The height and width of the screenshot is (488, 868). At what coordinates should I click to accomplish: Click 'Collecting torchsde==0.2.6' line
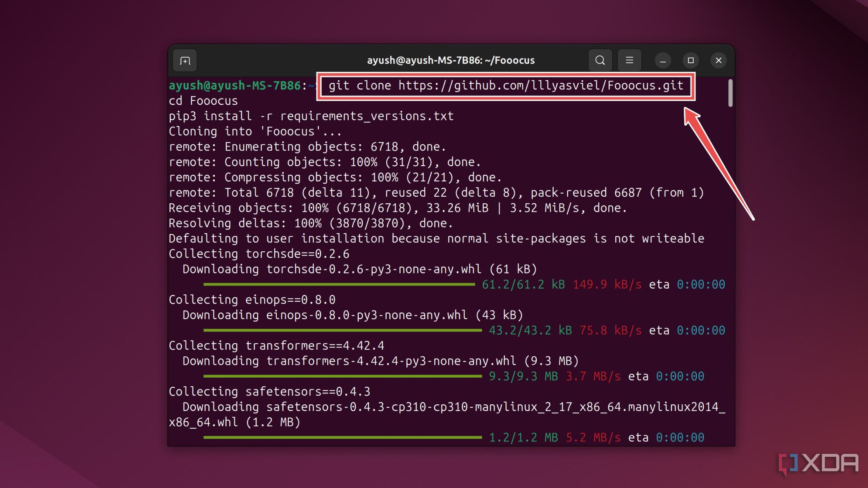point(259,254)
